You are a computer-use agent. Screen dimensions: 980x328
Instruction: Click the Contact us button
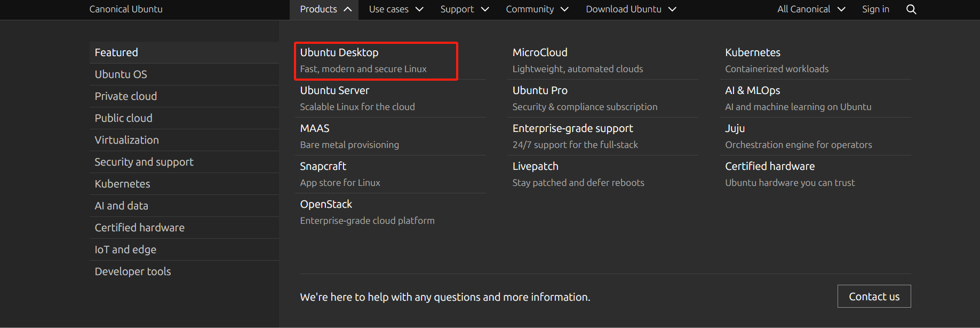pos(874,296)
